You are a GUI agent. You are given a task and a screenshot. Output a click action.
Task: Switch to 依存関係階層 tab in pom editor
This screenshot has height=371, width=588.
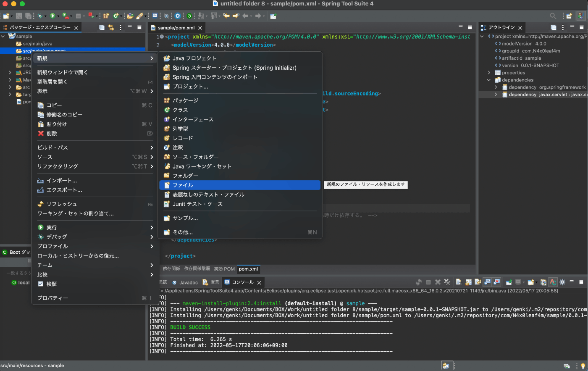pyautogui.click(x=197, y=269)
